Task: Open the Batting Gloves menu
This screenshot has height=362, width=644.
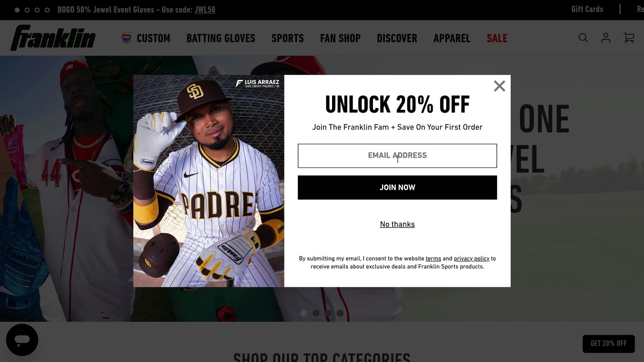Action: click(x=221, y=38)
